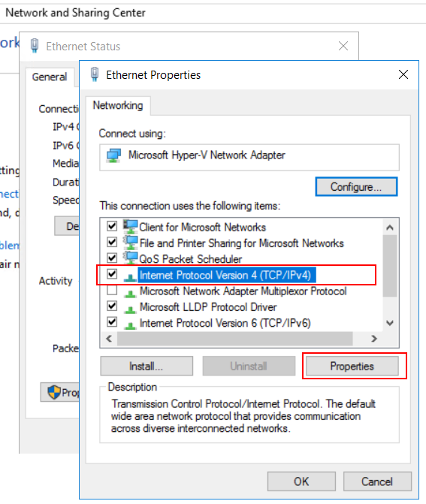Click the list scroll down arrow

click(x=390, y=323)
